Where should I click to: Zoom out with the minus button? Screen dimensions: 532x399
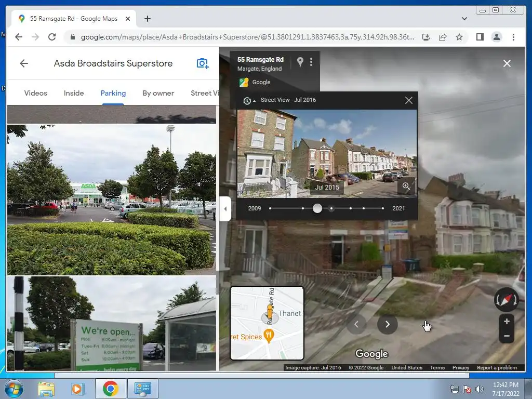[x=507, y=336]
